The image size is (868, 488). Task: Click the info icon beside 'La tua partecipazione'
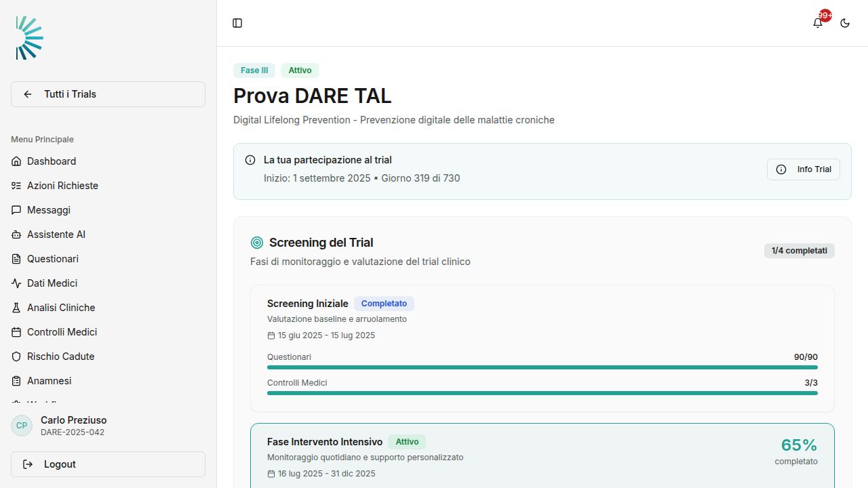tap(250, 161)
